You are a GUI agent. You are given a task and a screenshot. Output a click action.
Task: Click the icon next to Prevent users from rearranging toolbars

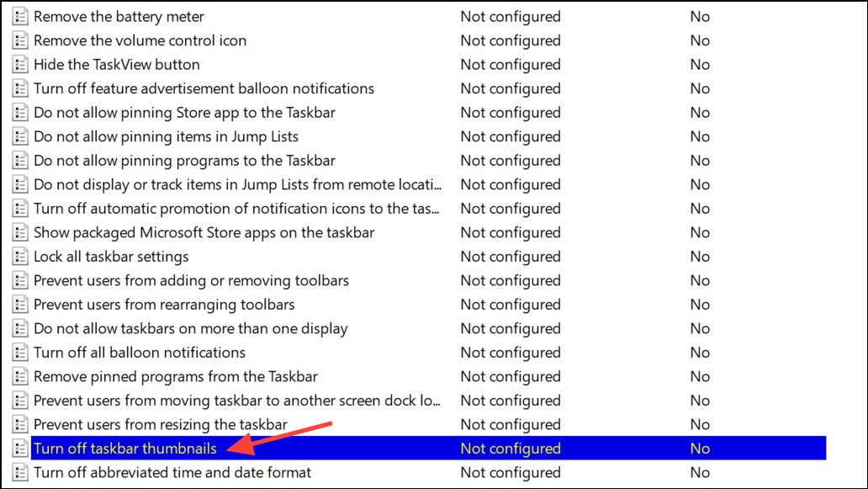pyautogui.click(x=20, y=304)
